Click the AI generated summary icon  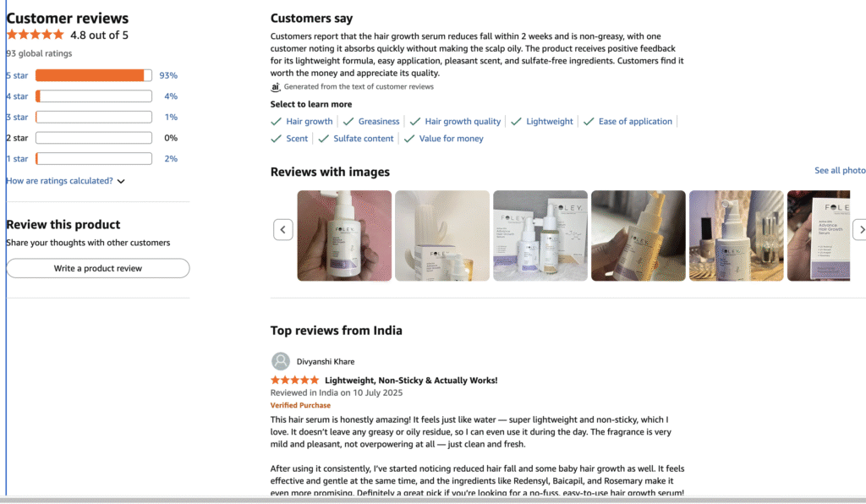tap(276, 86)
